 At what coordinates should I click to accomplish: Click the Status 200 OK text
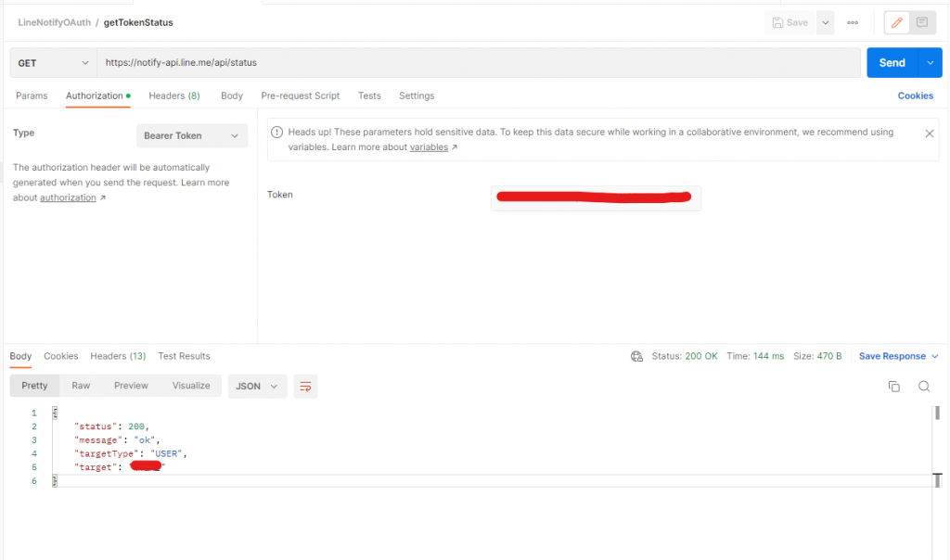[x=685, y=356]
